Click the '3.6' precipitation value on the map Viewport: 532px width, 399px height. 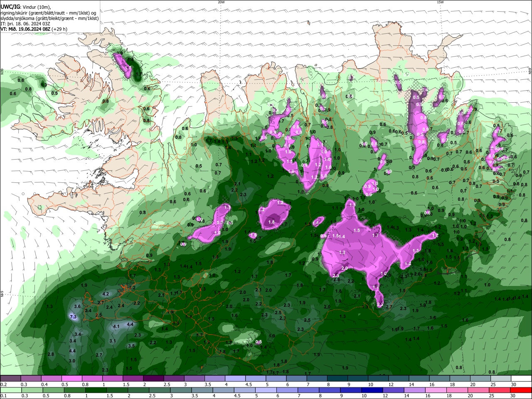pos(77,307)
